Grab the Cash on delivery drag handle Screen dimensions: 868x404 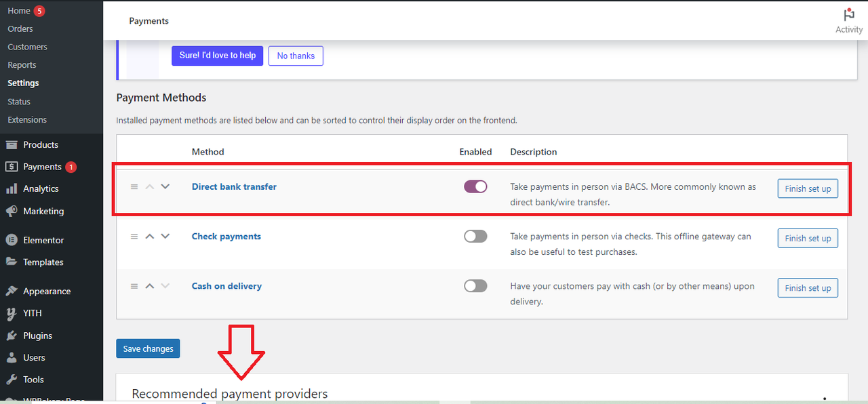[x=134, y=286]
